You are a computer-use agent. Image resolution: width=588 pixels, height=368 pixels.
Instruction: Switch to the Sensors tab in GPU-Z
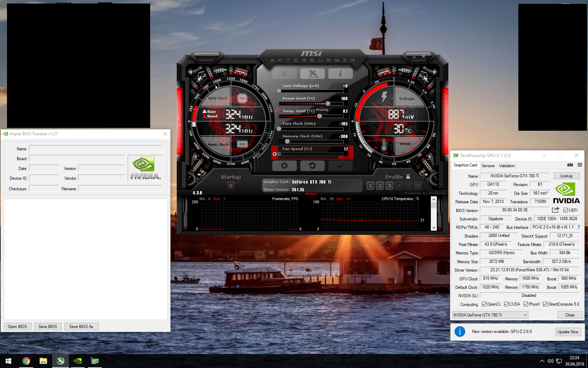point(488,166)
